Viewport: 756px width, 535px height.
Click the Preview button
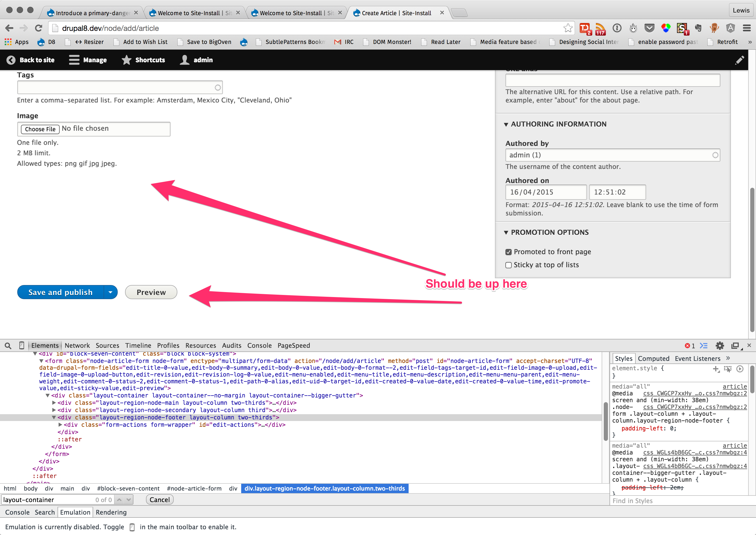(151, 292)
